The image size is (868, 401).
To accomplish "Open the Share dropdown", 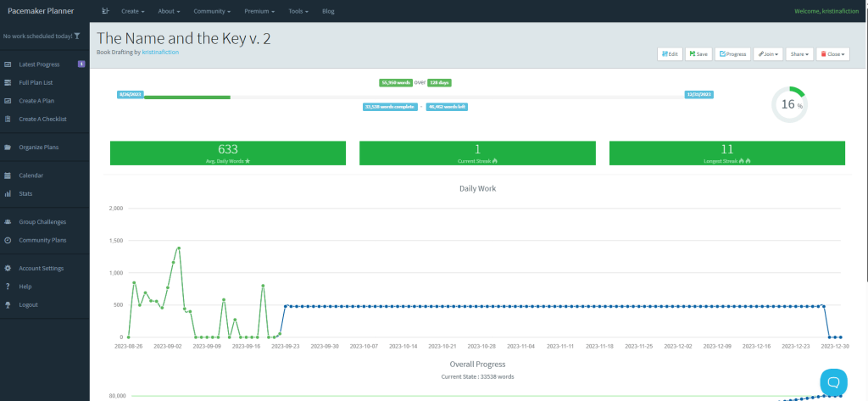I will [x=798, y=53].
